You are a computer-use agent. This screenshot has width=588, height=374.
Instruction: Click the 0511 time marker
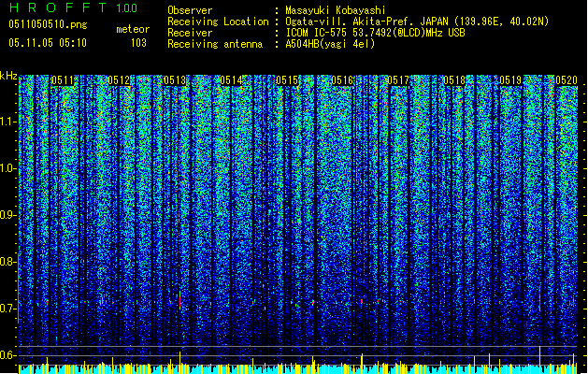click(63, 80)
